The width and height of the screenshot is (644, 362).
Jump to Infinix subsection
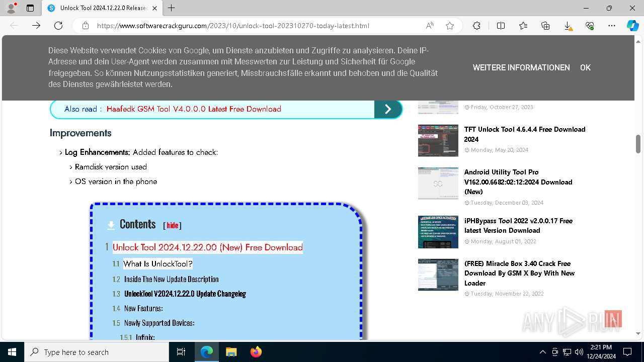coord(145,337)
